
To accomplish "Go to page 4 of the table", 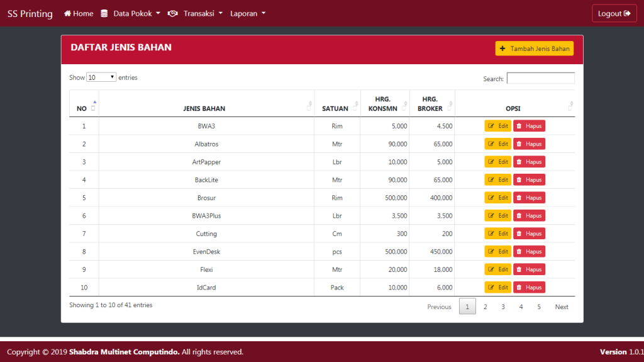I will click(x=521, y=307).
